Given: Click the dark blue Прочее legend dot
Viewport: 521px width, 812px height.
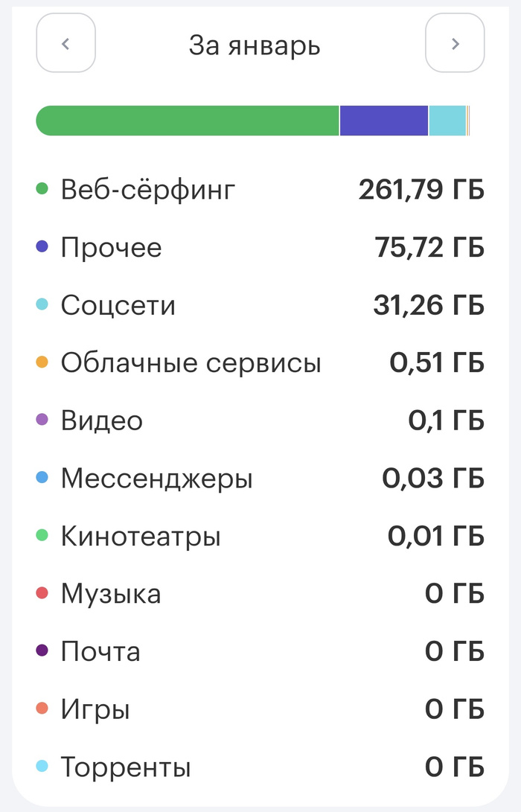Looking at the screenshot, I should 42,246.
